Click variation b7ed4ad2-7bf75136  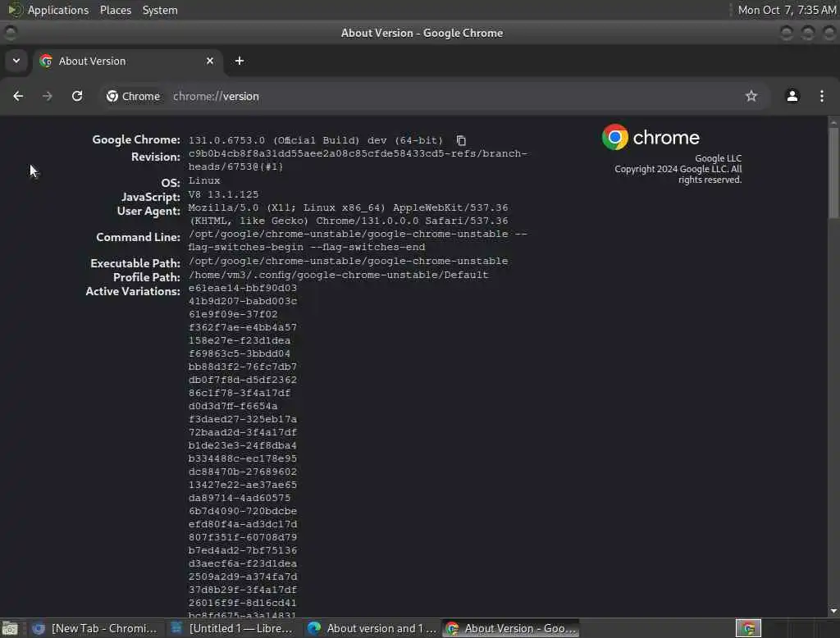pos(243,550)
